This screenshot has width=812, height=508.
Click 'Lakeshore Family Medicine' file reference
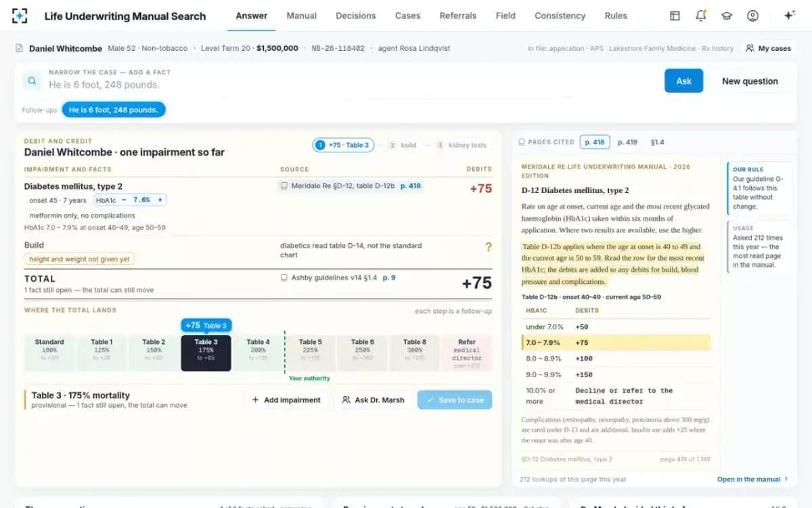652,49
